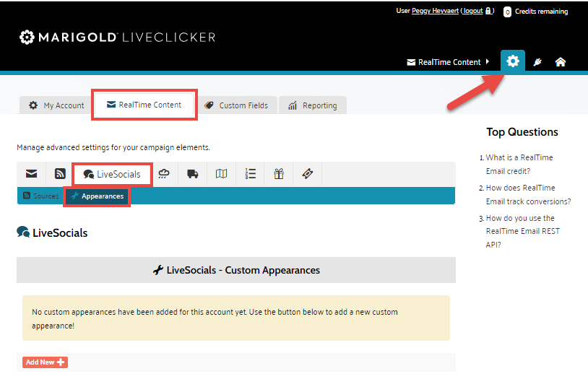The height and width of the screenshot is (379, 588).
Task: Switch to the Reporting tab
Action: pos(312,105)
